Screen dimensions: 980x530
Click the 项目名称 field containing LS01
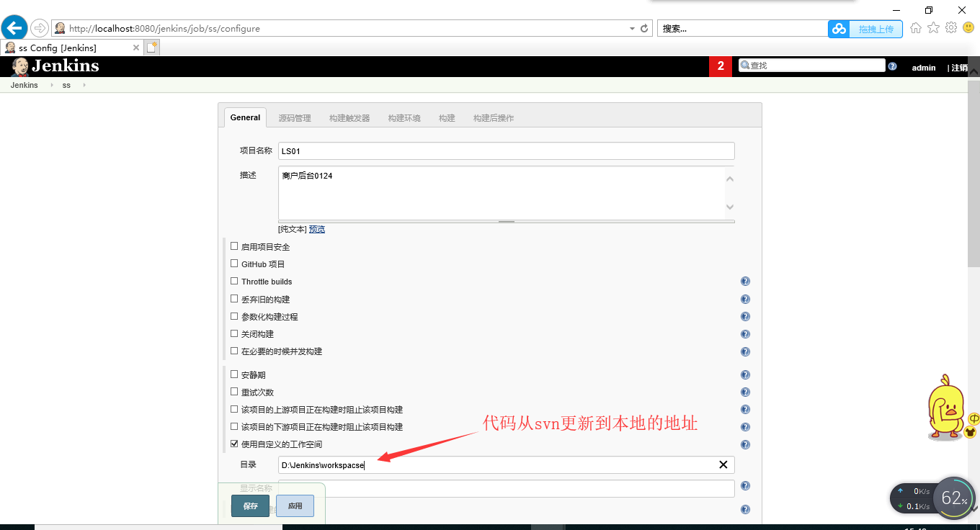507,151
